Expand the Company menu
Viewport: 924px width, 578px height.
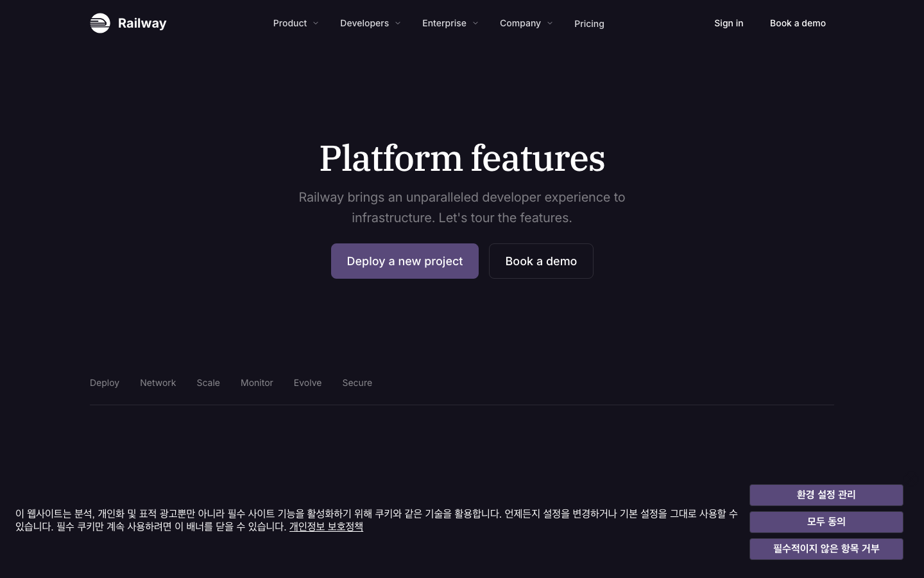[526, 23]
